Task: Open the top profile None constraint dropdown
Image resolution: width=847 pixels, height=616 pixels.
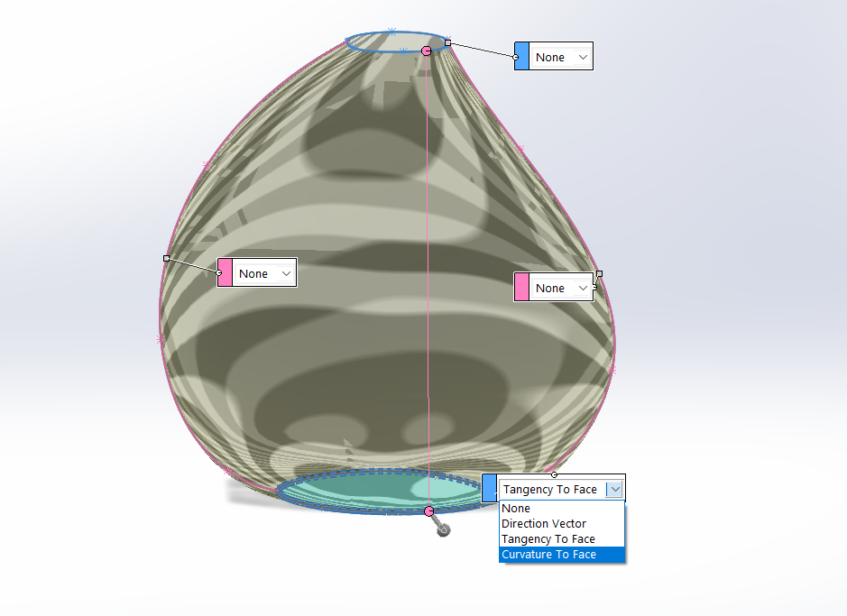Action: click(x=583, y=57)
